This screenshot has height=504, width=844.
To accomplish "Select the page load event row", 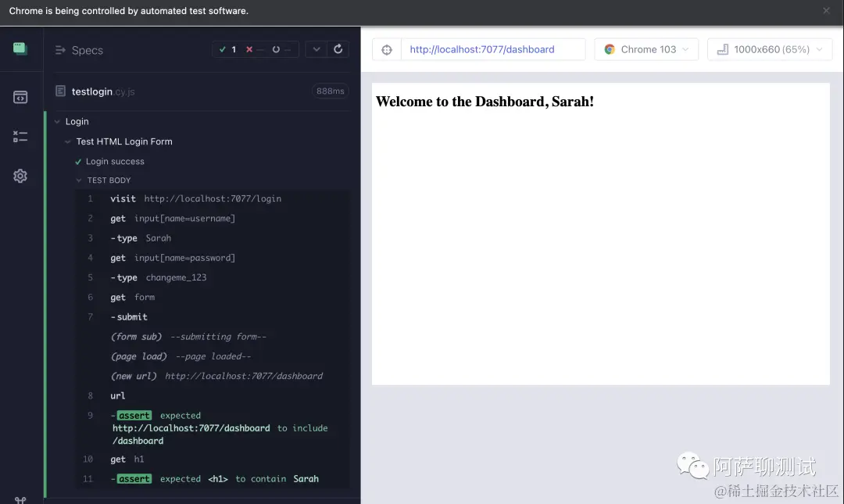I will pos(213,356).
